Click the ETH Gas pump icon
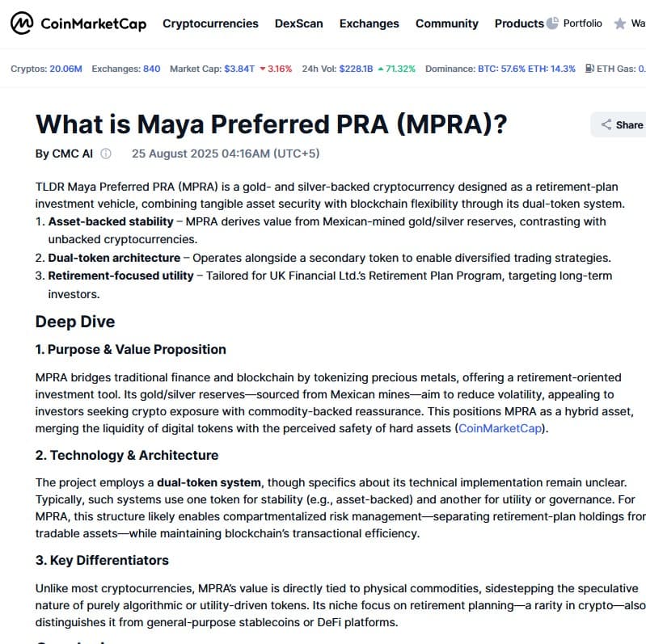 coord(590,69)
